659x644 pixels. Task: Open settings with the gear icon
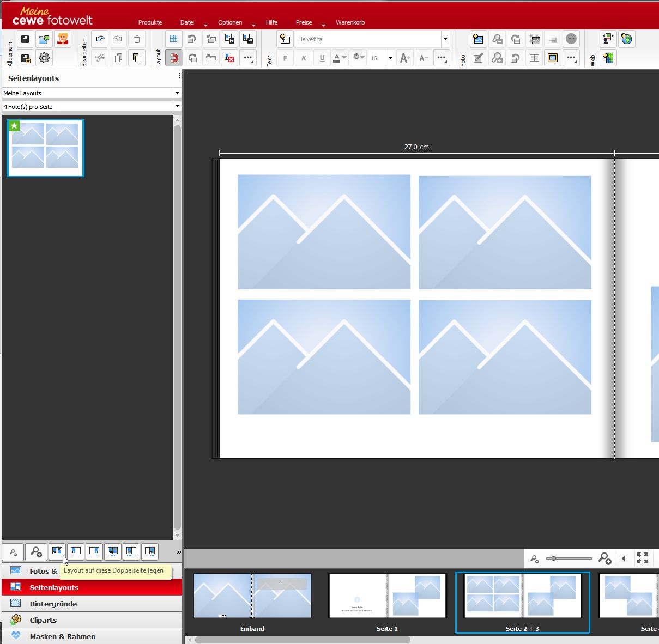[x=44, y=58]
